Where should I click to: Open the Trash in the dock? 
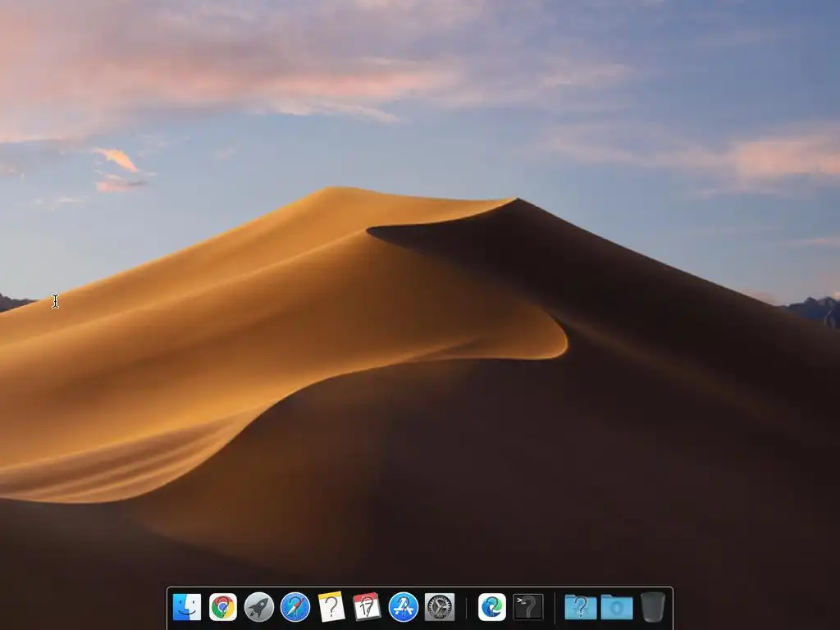pos(652,607)
